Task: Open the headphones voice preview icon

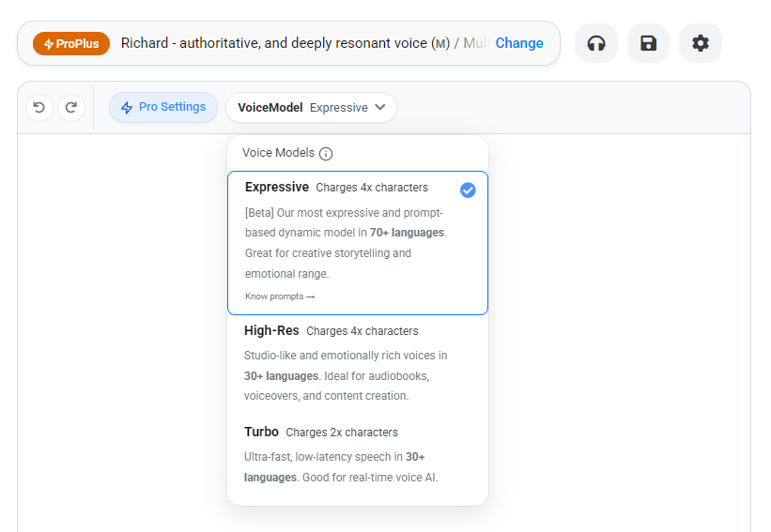Action: (596, 43)
